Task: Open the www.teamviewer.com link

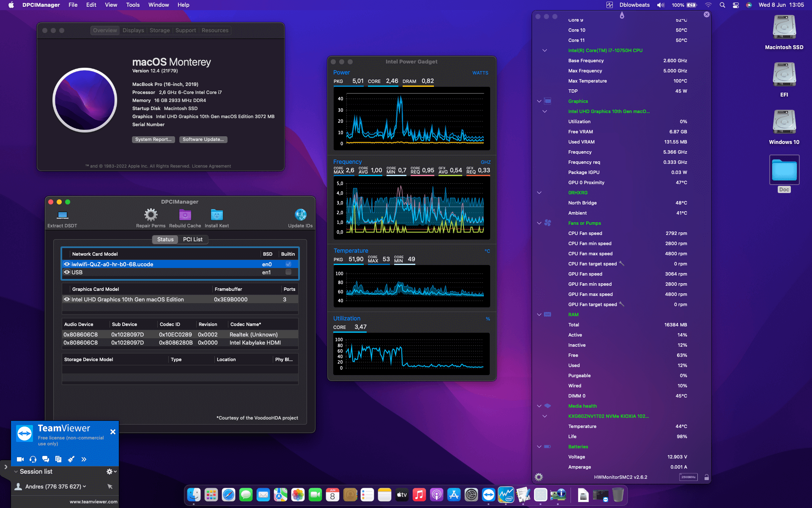Action: click(94, 501)
